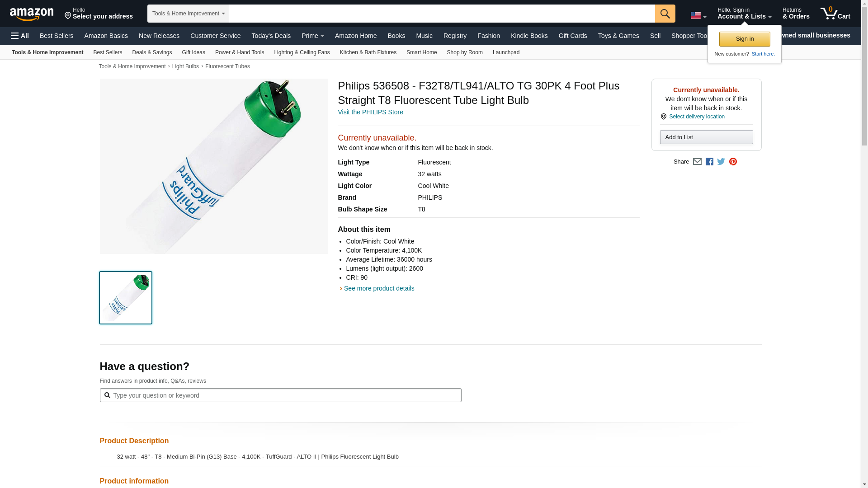Share product on Facebook
Screen dimensions: 868x488
click(709, 162)
